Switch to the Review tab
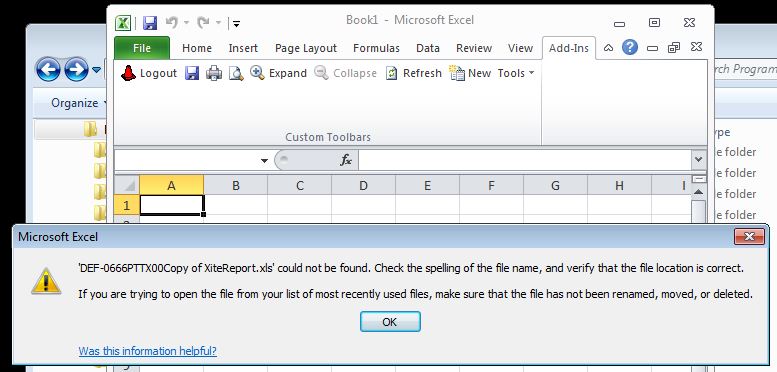Screen dimensions: 777x372 [474, 48]
